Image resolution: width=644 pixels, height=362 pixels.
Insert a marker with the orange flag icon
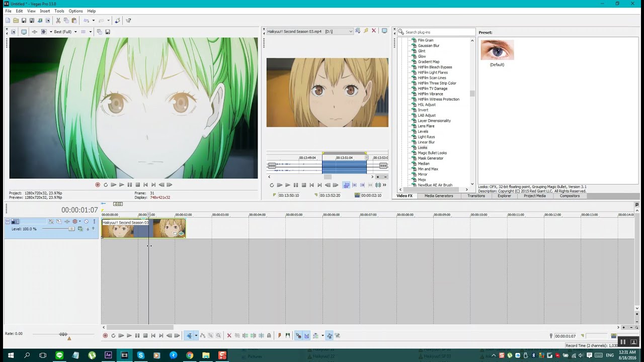[x=279, y=335]
